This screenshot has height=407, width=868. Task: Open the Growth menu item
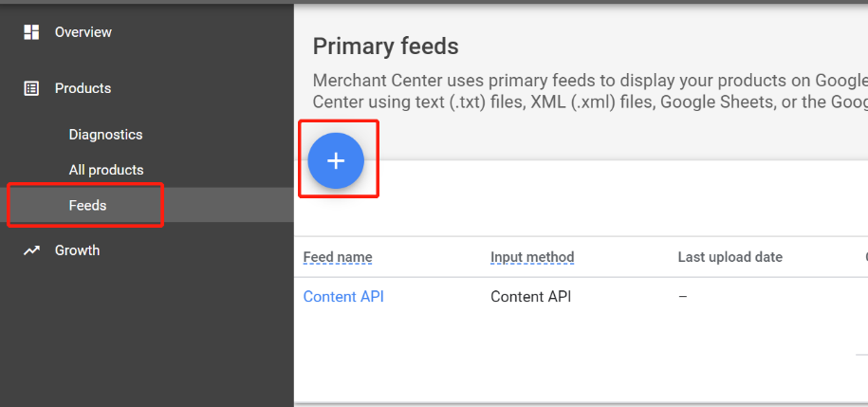(x=77, y=250)
